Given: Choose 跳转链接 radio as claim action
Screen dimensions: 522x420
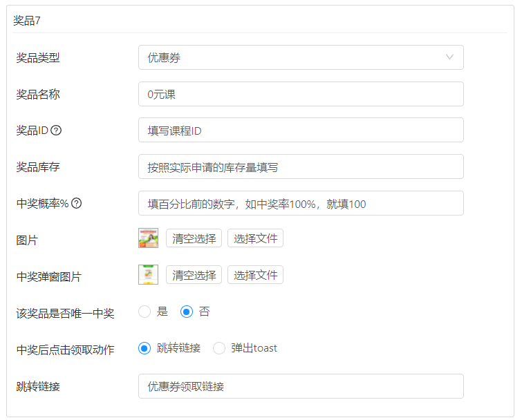Looking at the screenshot, I should click(x=145, y=348).
